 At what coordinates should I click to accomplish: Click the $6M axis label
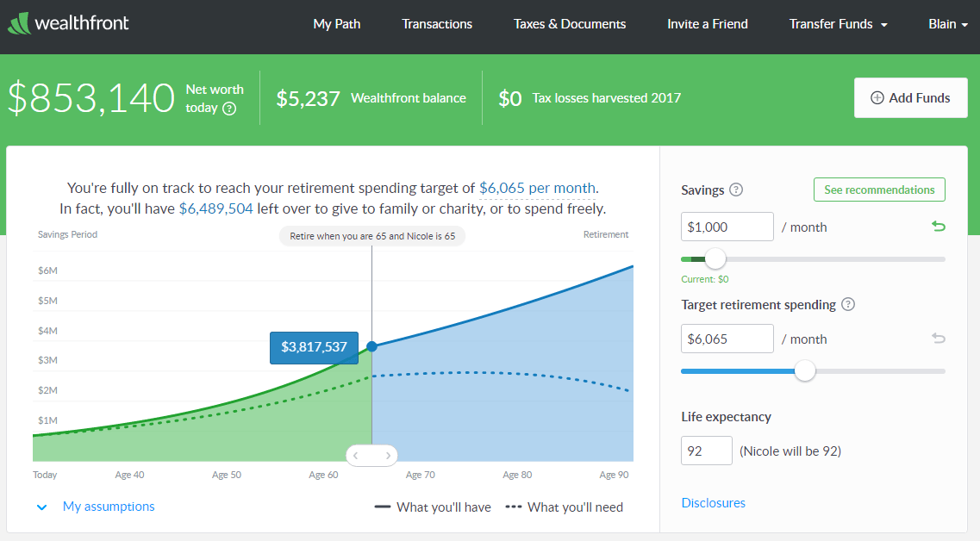47,270
